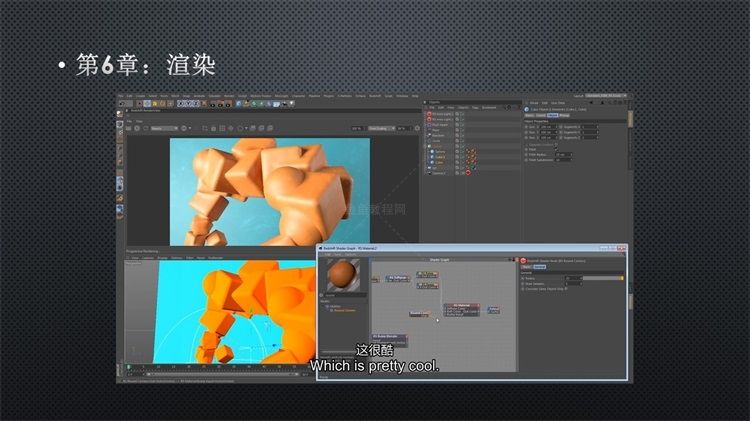The image size is (750, 421).
Task: Click the Attributes panel scrollbar
Action: 630,120
